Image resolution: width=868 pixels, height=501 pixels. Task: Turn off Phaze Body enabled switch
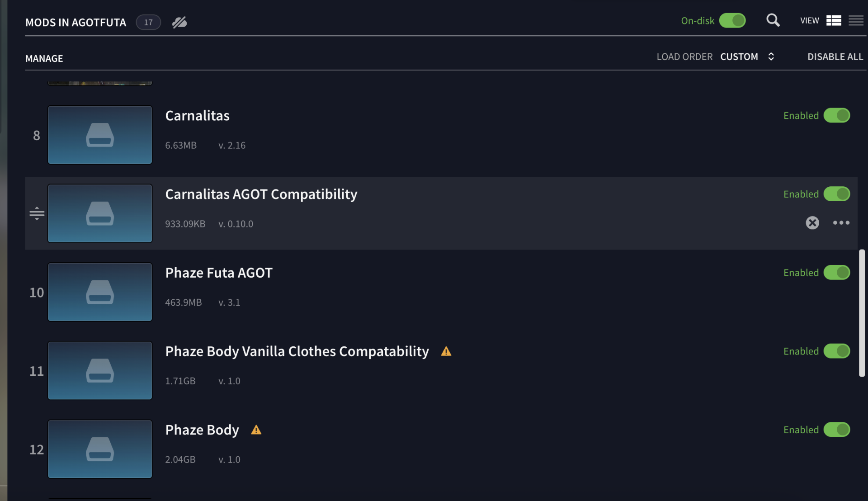point(837,430)
